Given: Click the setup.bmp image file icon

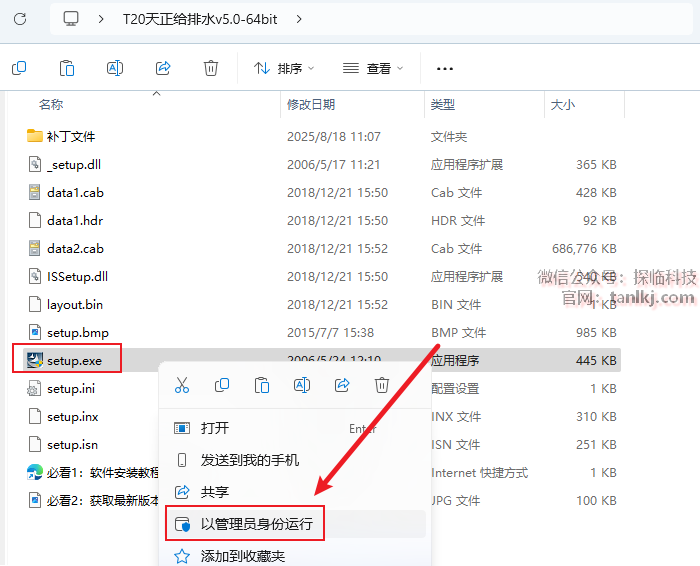Looking at the screenshot, I should (x=35, y=333).
